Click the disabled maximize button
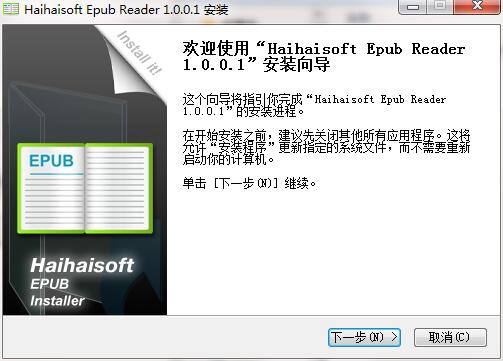The image size is (503, 361). [440, 6]
